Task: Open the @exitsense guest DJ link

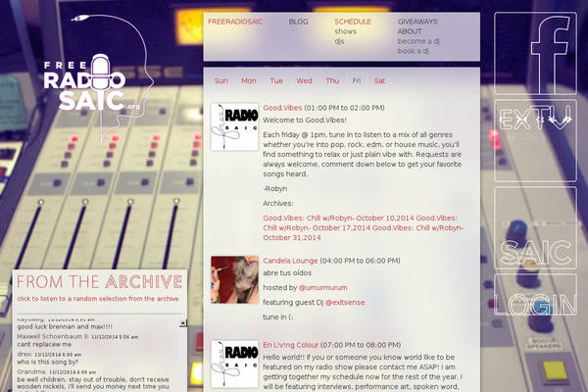Action: click(x=345, y=303)
